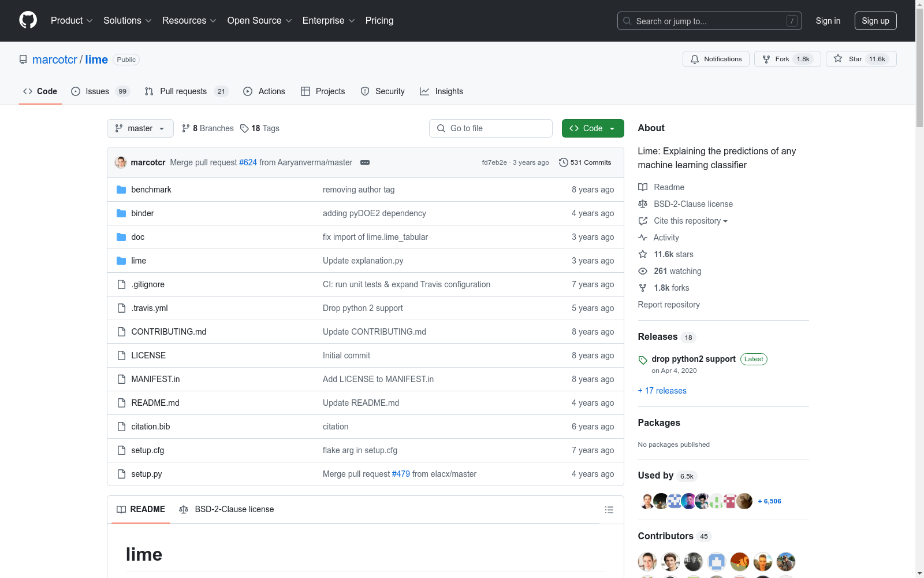The height and width of the screenshot is (578, 924).
Task: Open the setup.py file
Action: tap(147, 474)
